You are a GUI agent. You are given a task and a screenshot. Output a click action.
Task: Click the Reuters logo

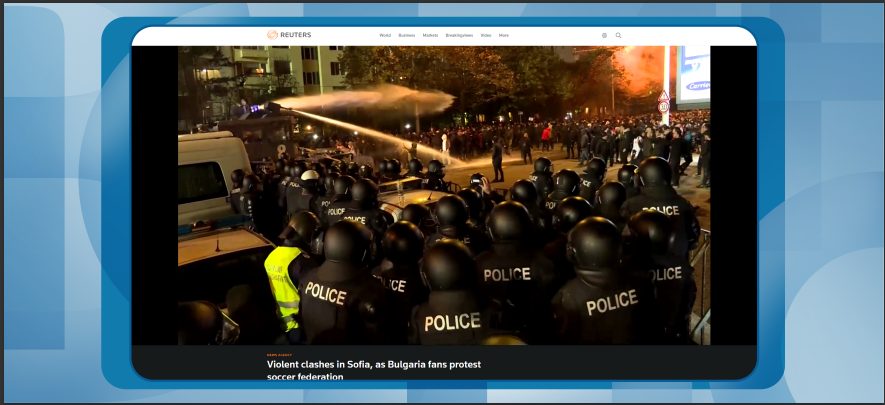point(289,35)
